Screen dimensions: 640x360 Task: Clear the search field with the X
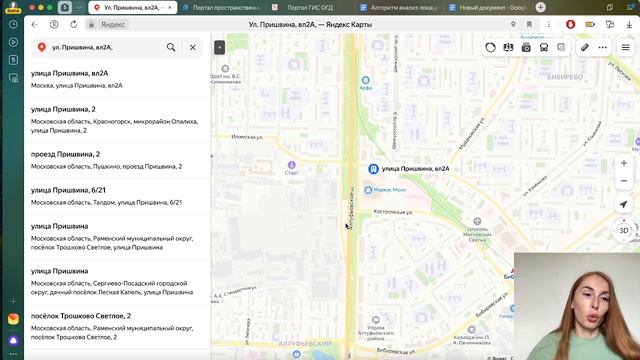tap(193, 47)
